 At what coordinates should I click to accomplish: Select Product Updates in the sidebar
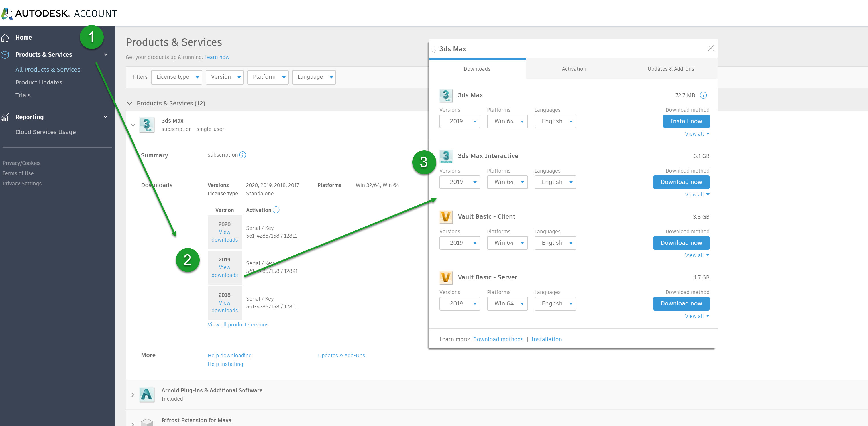[x=39, y=82]
